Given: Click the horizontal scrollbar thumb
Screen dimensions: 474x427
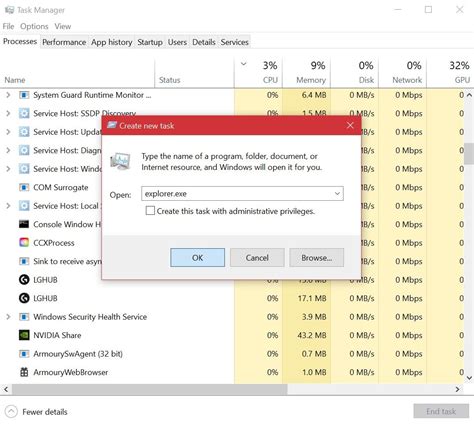Looking at the screenshot, I should click(x=150, y=389).
